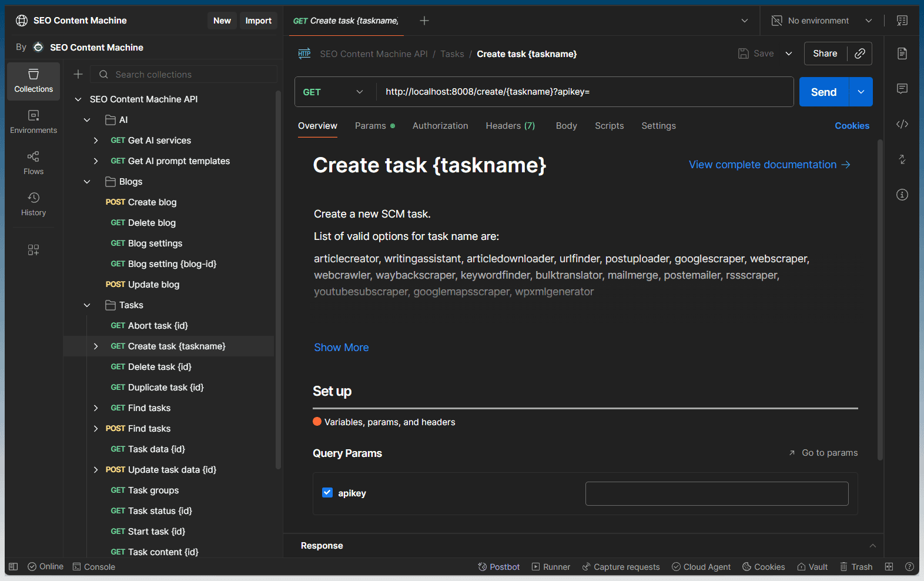Image resolution: width=924 pixels, height=581 pixels.
Task: Click the configure workspace sidebar grid icon
Action: 34,250
